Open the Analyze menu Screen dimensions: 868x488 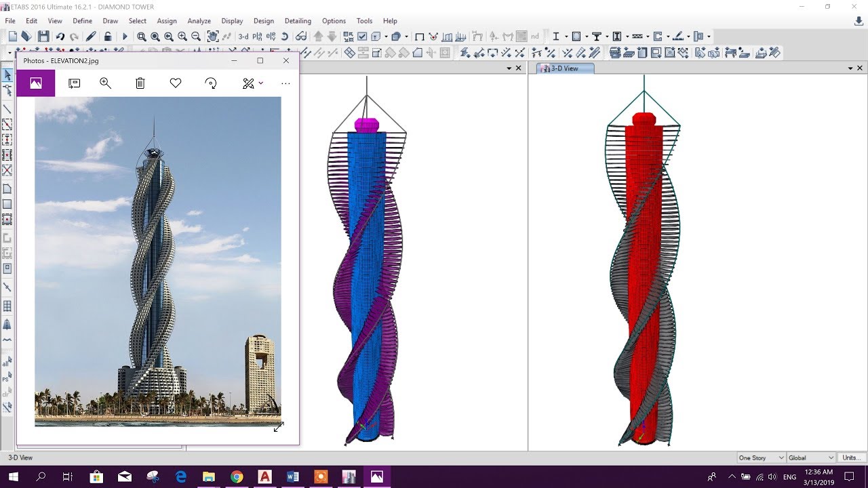[x=199, y=21]
